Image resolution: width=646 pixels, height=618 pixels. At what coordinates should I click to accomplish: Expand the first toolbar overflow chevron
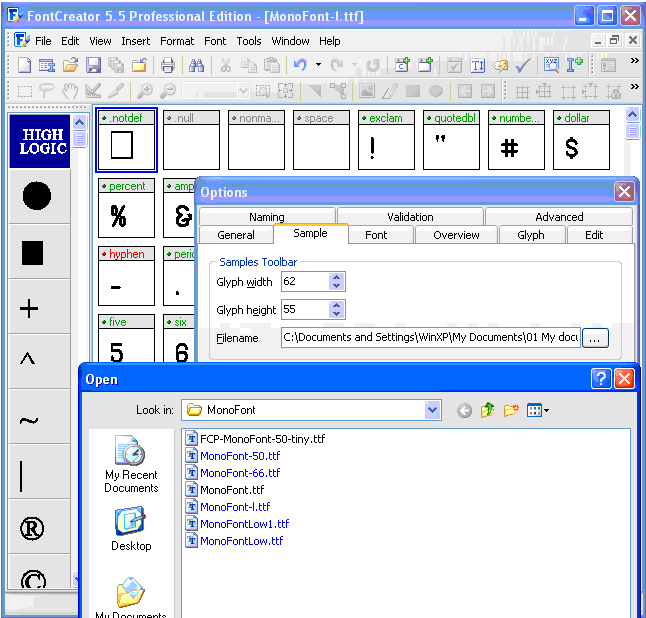[634, 61]
